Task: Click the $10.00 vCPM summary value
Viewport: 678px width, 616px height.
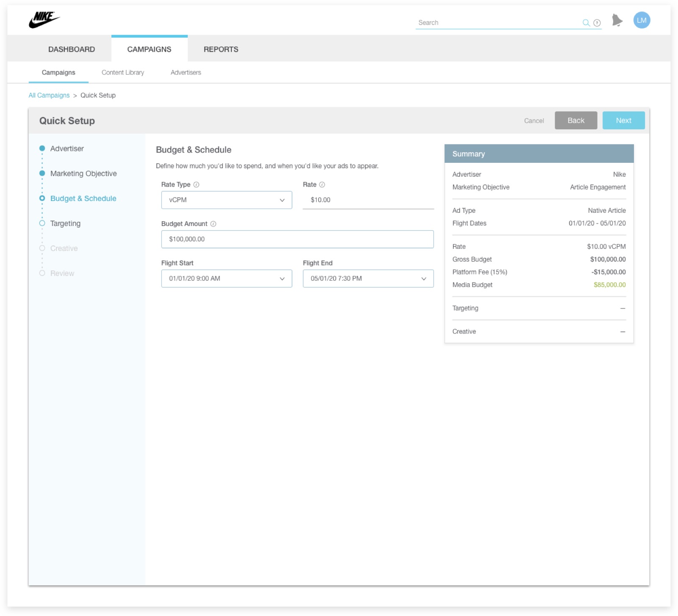Action: point(606,247)
